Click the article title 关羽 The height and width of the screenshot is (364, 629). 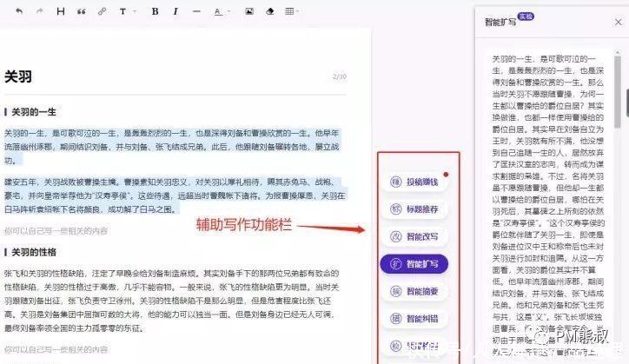tap(18, 76)
